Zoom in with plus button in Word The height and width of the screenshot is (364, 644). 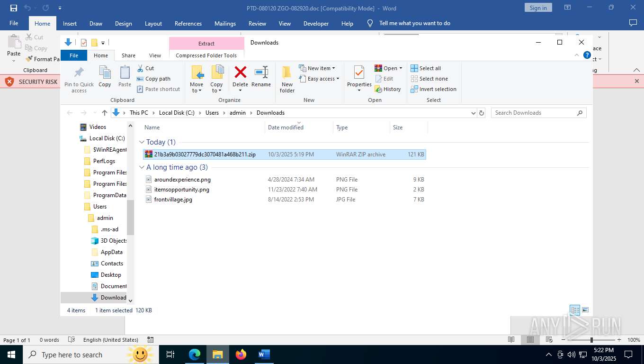pos(619,340)
